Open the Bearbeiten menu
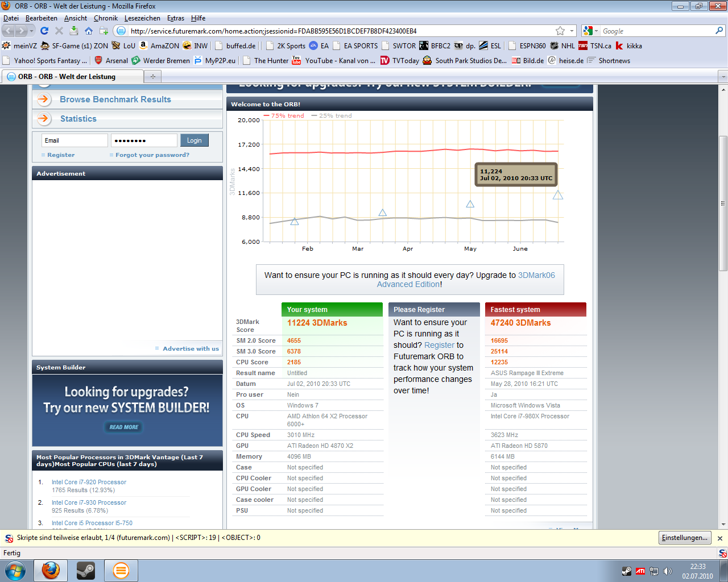The width and height of the screenshot is (728, 582). tap(42, 18)
